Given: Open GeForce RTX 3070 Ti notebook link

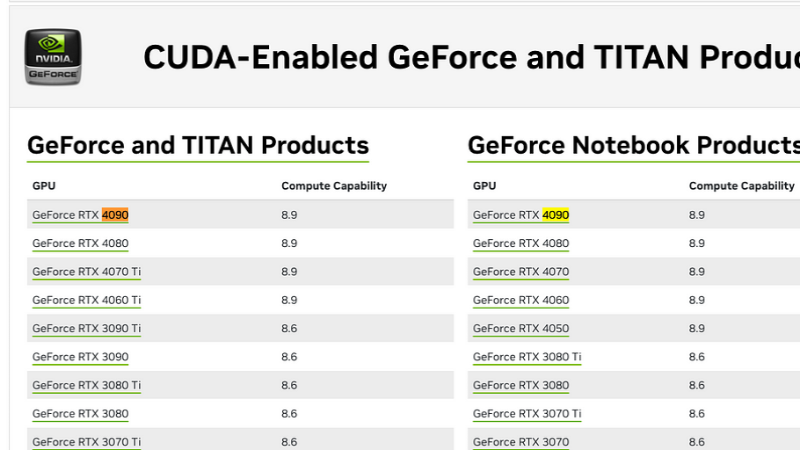Looking at the screenshot, I should [527, 414].
